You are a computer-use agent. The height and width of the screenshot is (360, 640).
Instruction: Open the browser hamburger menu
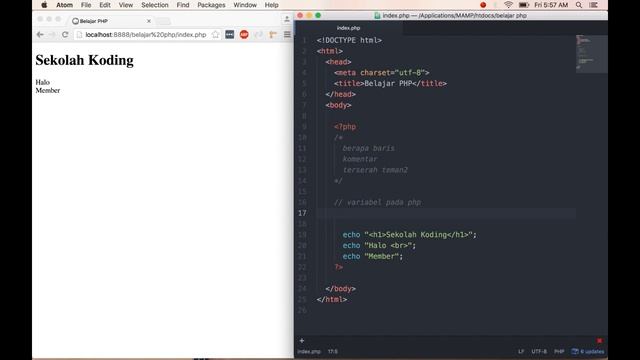tap(287, 35)
